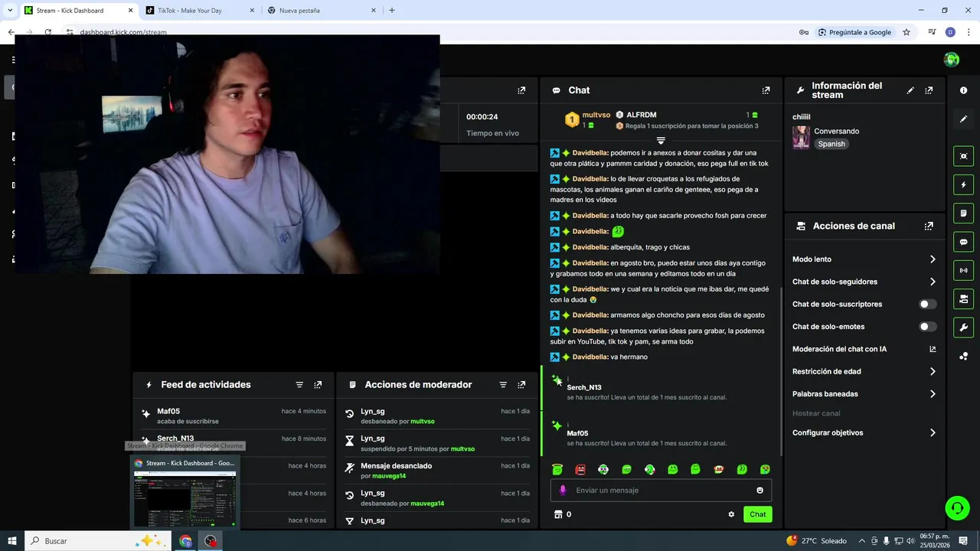Open the weather widget 27°C Soleado
The height and width of the screenshot is (551, 980).
click(x=816, y=541)
